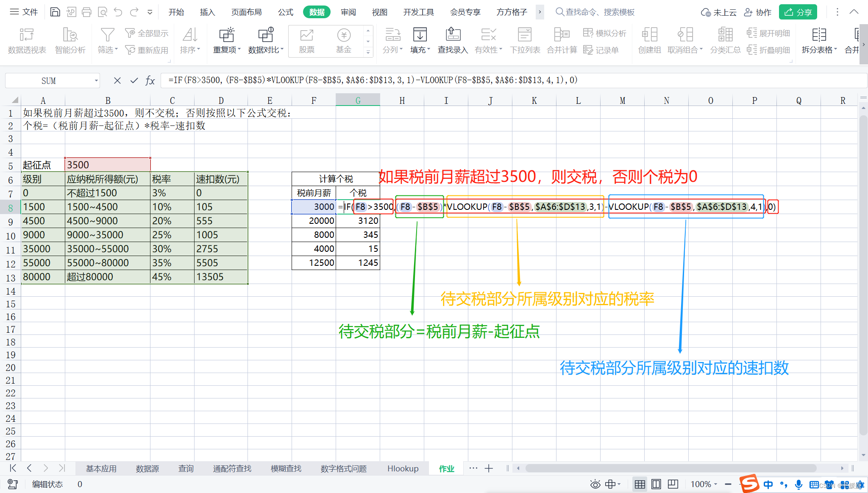Open quick access toolbar customize dropdown
The height and width of the screenshot is (493, 868).
click(150, 12)
